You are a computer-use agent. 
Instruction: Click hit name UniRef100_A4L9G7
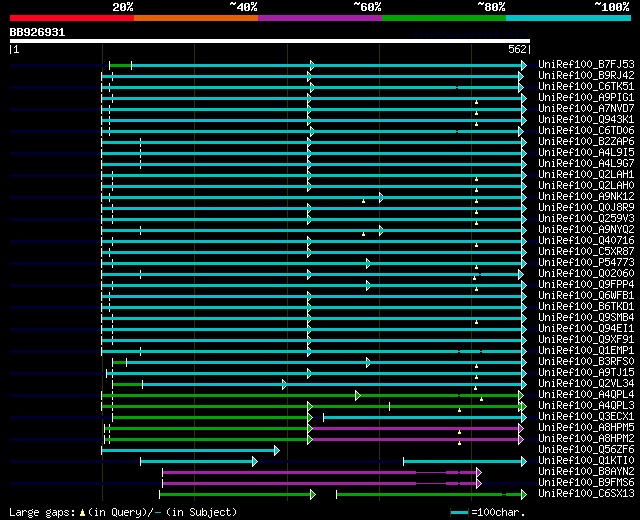click(x=586, y=164)
